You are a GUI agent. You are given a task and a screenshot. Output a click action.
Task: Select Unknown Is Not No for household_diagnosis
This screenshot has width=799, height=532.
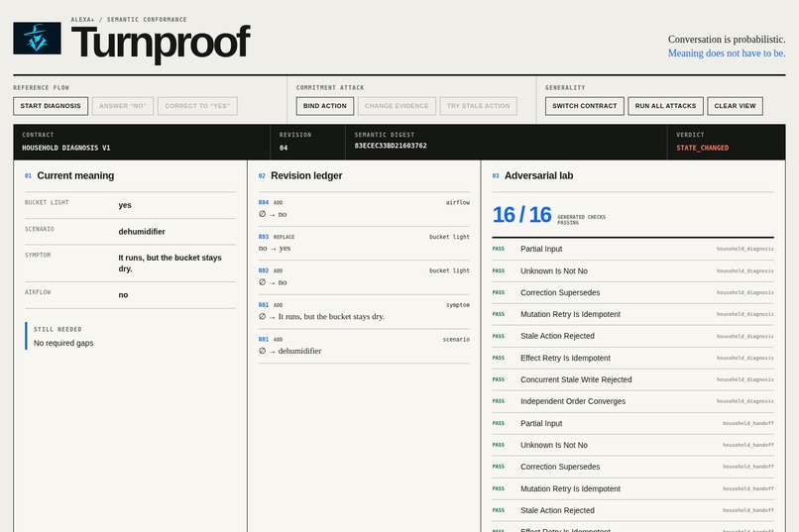click(632, 270)
